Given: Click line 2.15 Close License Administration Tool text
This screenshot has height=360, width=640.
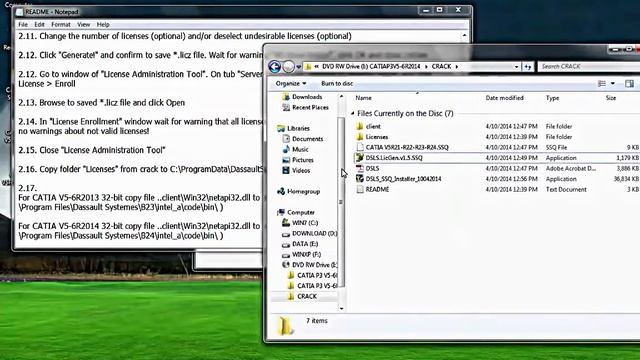Looking at the screenshot, I should pyautogui.click(x=92, y=150).
